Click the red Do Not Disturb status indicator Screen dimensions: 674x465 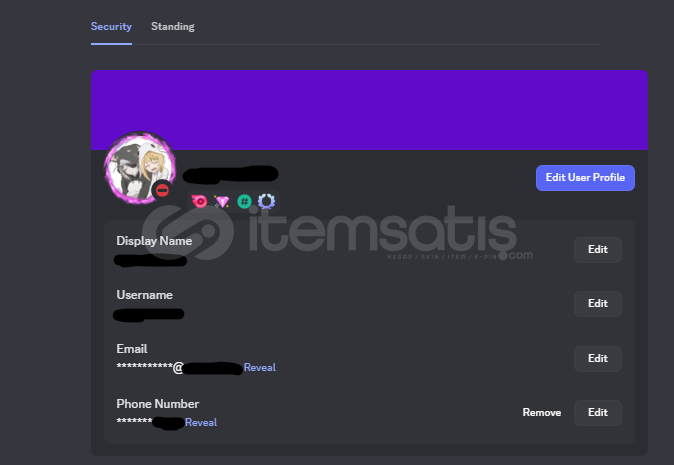(x=162, y=190)
